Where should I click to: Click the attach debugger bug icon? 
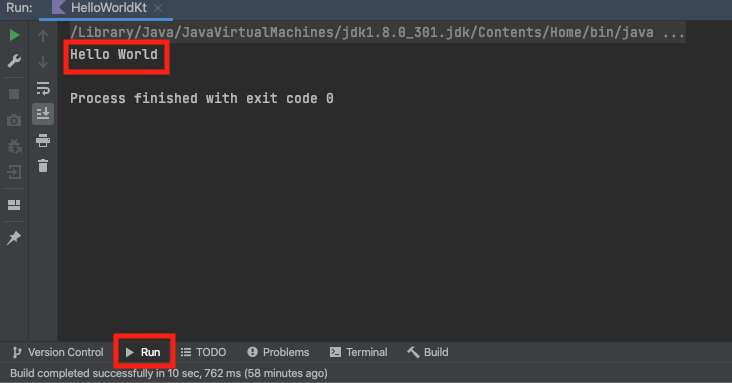(14, 146)
